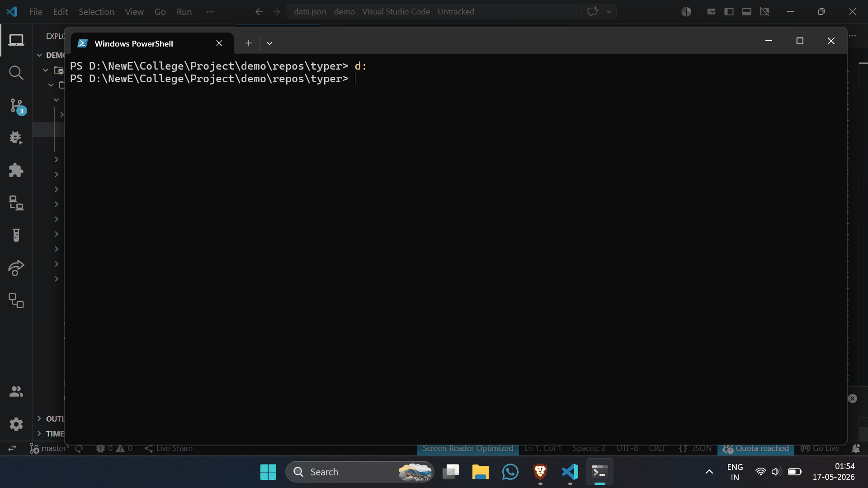Select the Windows PowerShell tab
Image resolution: width=868 pixels, height=488 pixels.
point(152,43)
